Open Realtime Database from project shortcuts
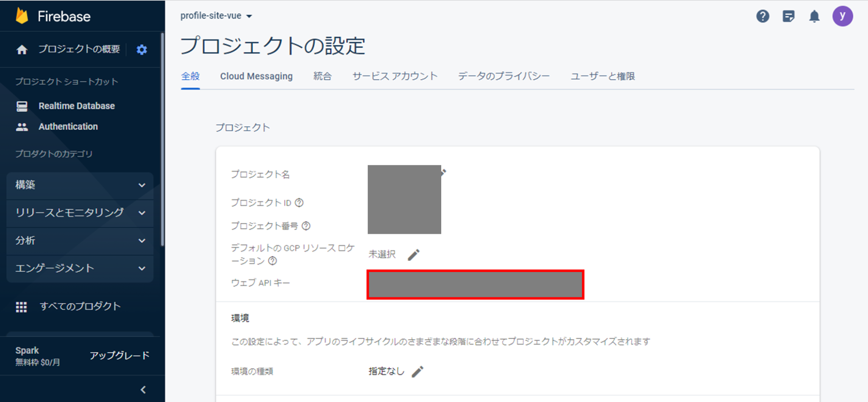 click(76, 105)
